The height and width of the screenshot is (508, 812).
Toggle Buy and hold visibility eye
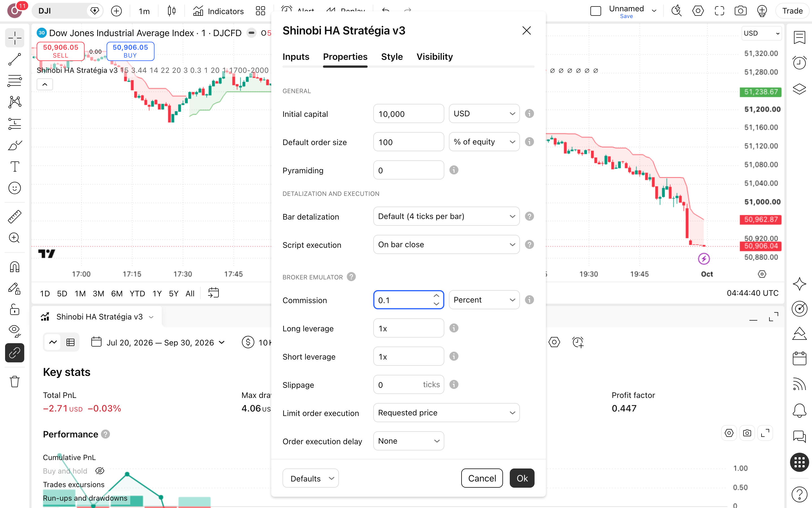point(100,471)
